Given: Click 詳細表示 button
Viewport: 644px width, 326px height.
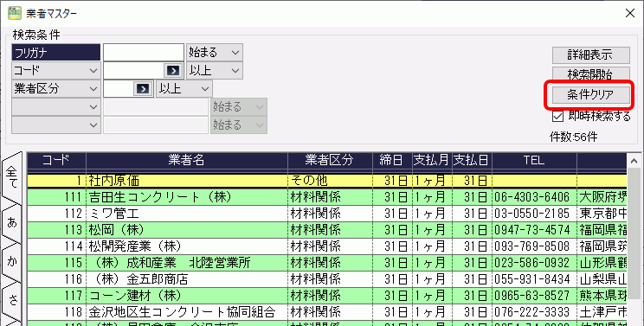Looking at the screenshot, I should [590, 54].
